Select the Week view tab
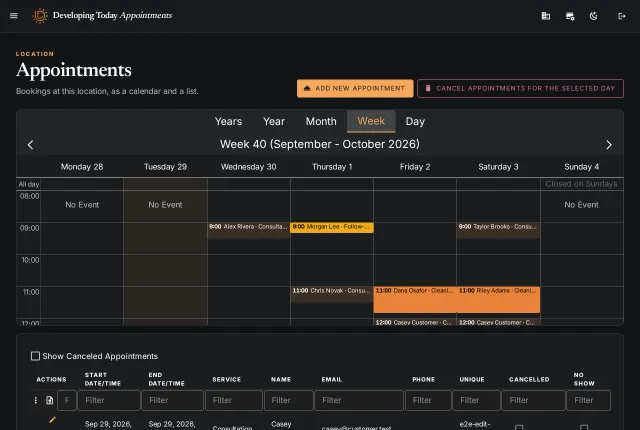 point(371,121)
